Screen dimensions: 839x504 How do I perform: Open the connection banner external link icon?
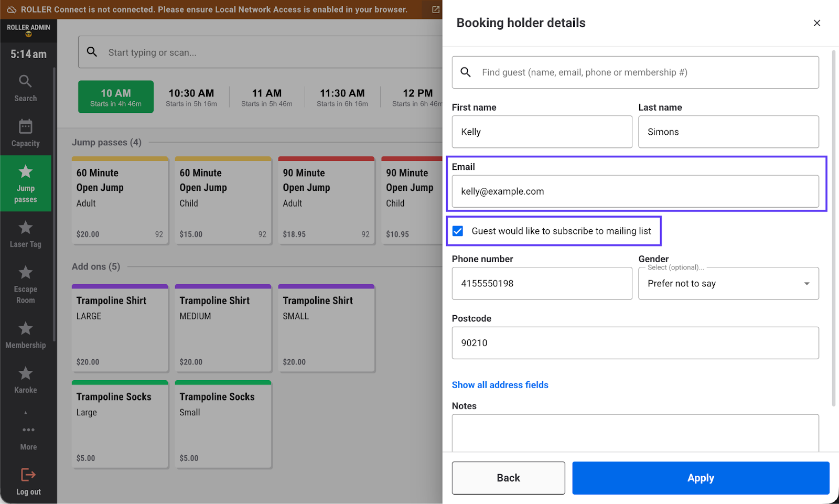pyautogui.click(x=436, y=9)
